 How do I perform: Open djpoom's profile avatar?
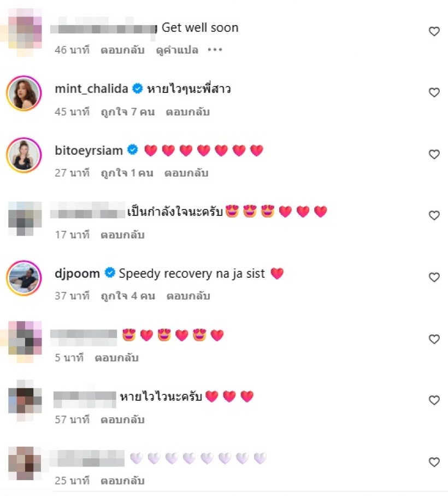click(x=24, y=278)
